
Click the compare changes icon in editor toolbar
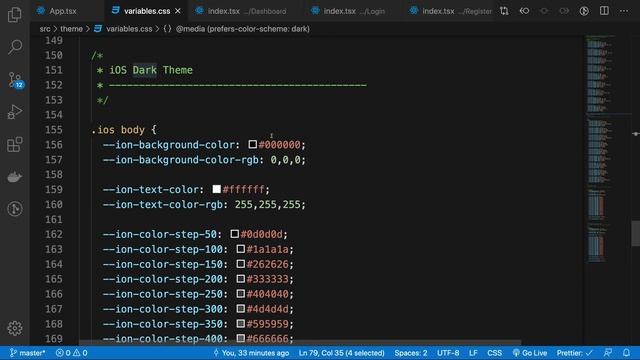(504, 11)
